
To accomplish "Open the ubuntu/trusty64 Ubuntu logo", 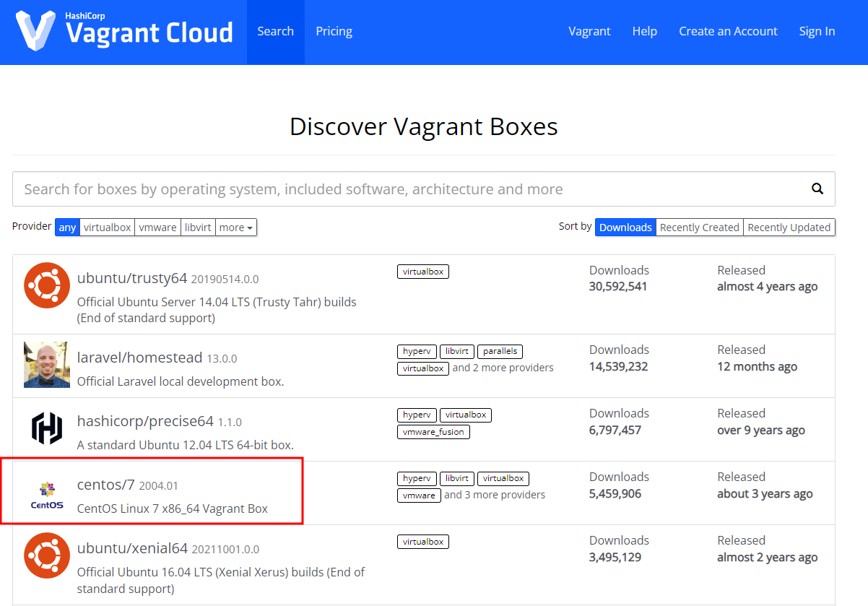I will [47, 285].
